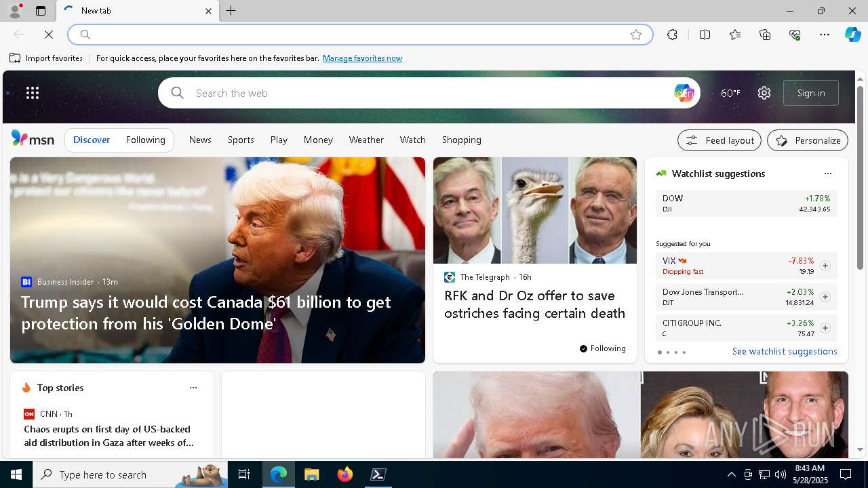Add page to favorites star icon

[x=636, y=35]
